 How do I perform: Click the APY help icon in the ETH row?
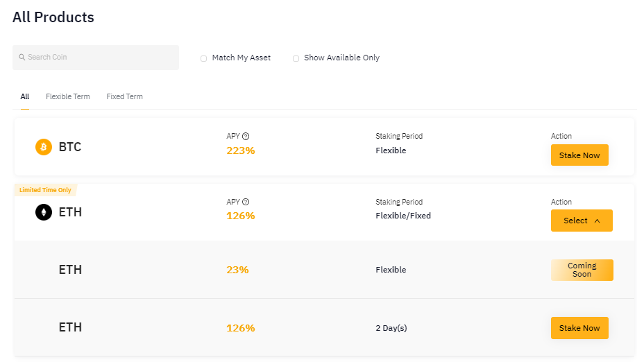tap(246, 202)
